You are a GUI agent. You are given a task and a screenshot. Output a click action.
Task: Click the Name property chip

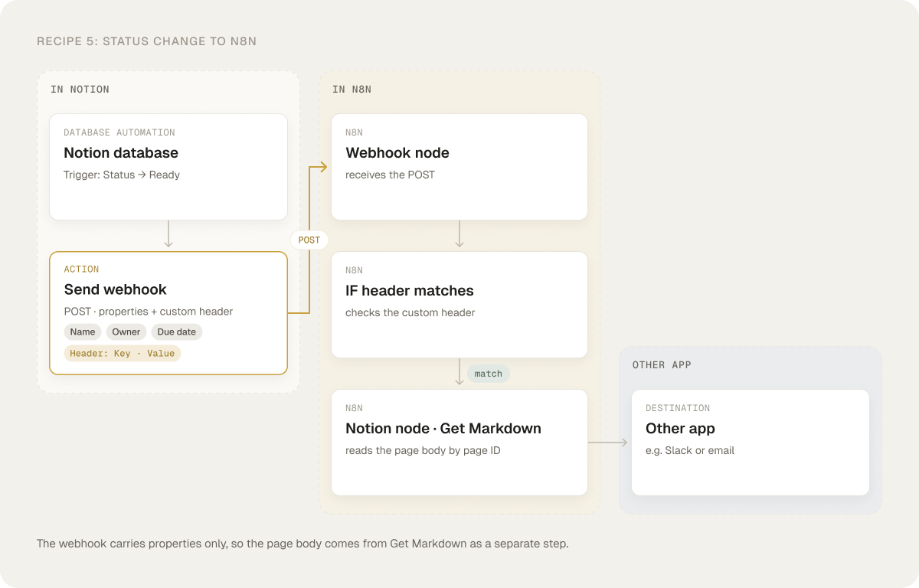[83, 332]
